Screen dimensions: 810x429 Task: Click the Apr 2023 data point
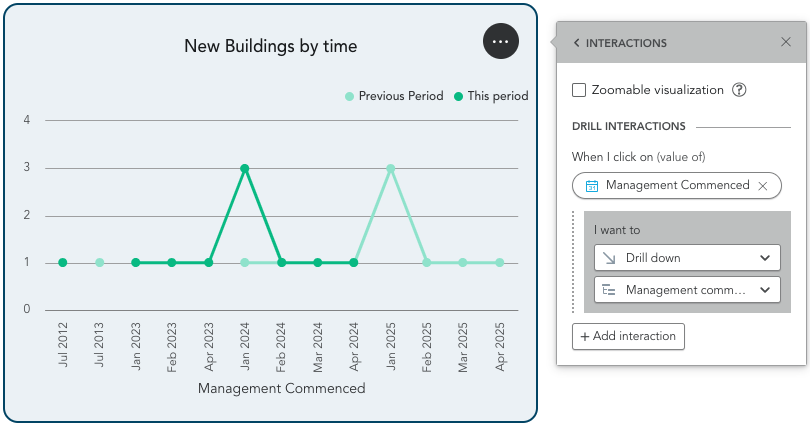[209, 263]
